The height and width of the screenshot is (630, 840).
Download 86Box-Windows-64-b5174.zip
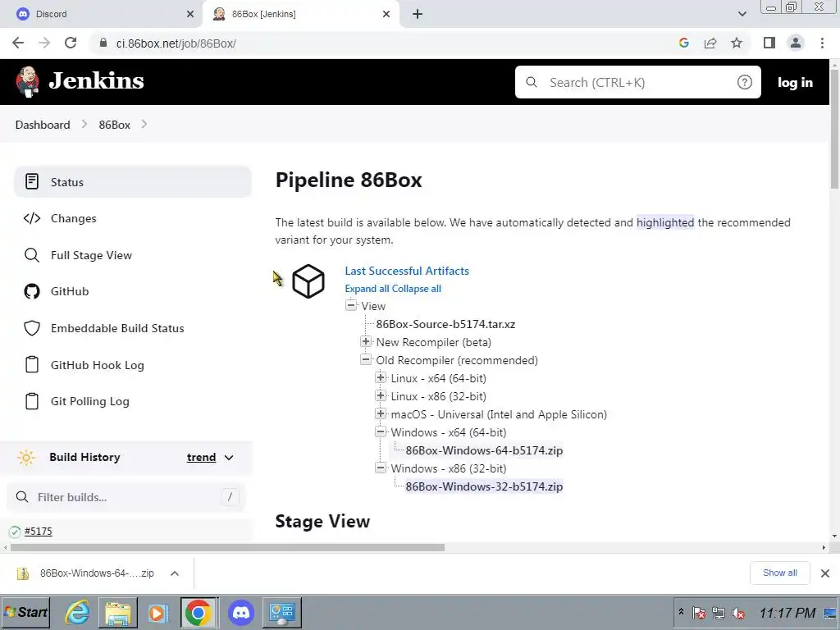click(484, 450)
